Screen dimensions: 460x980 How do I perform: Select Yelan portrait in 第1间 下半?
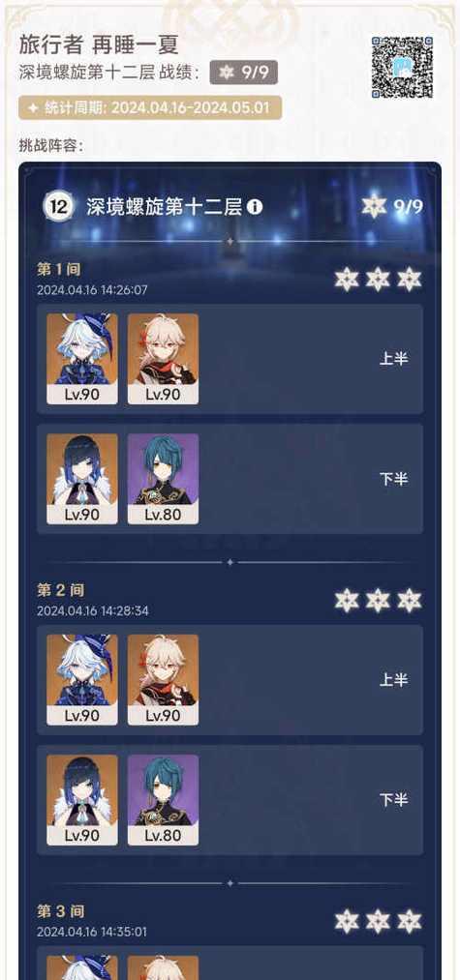pyautogui.click(x=82, y=479)
